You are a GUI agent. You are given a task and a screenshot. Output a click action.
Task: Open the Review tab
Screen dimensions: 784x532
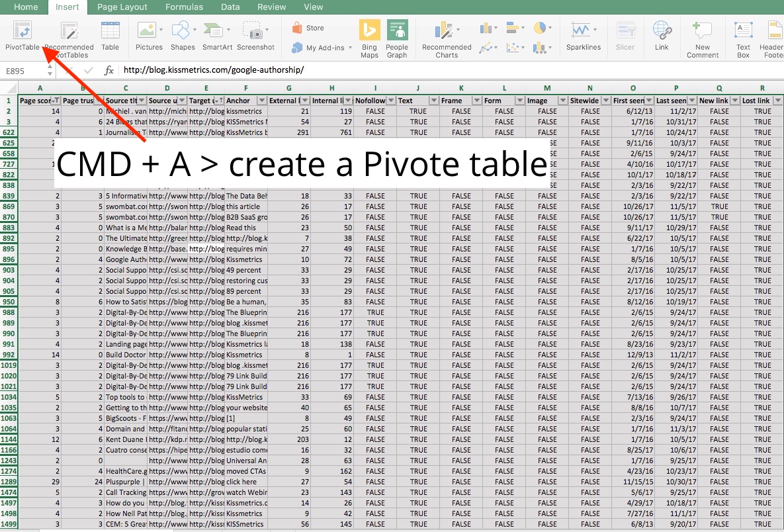tap(271, 7)
